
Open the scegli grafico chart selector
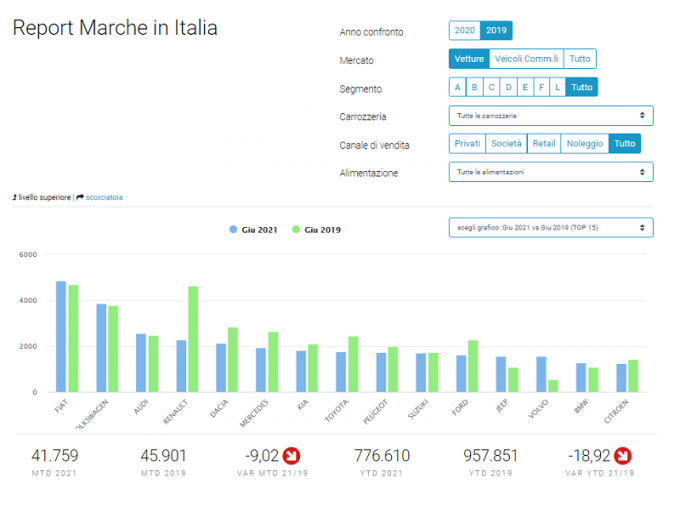coord(551,228)
